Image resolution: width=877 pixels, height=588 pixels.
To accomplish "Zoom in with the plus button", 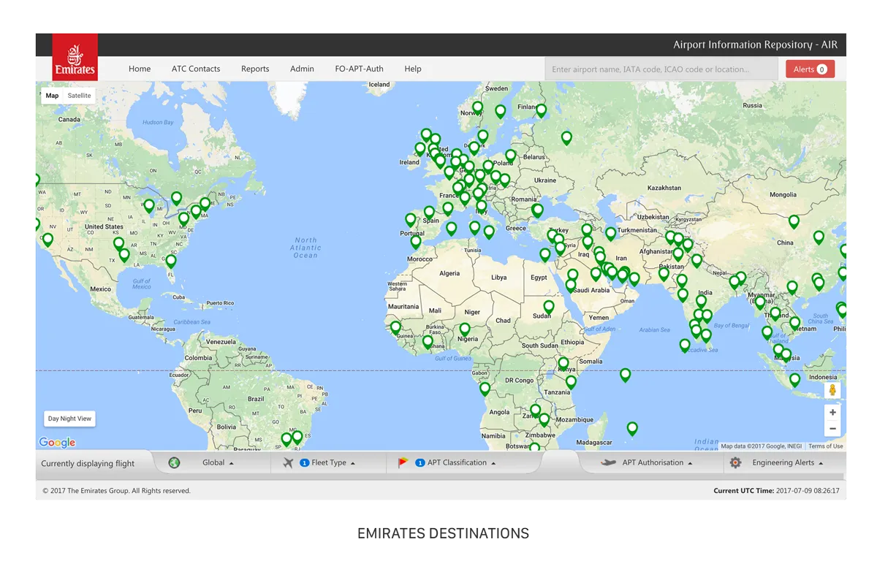I will 832,413.
